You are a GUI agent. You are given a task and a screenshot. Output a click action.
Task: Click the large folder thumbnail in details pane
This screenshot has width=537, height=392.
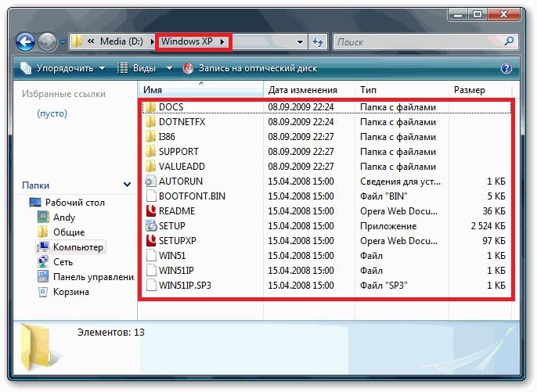click(x=41, y=347)
